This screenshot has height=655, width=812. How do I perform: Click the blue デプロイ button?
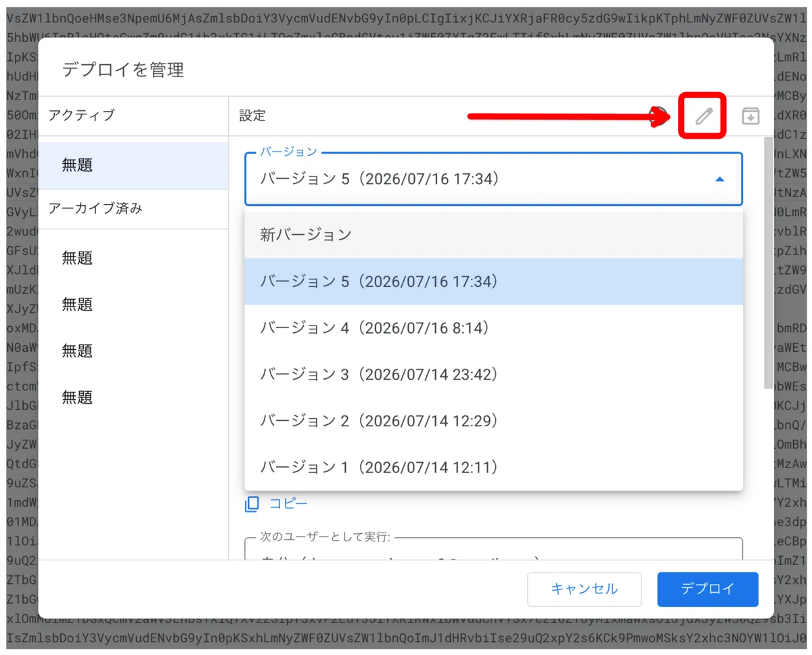(707, 589)
